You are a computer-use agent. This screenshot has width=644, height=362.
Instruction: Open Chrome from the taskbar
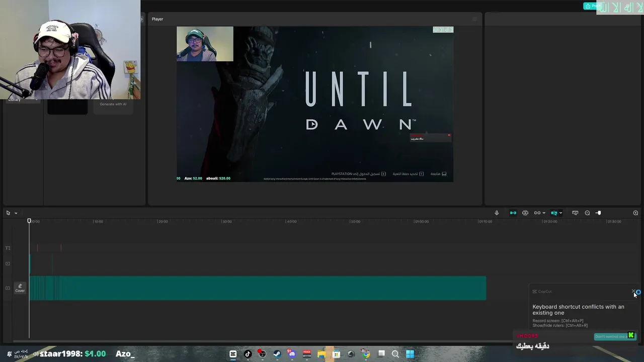coord(366,354)
